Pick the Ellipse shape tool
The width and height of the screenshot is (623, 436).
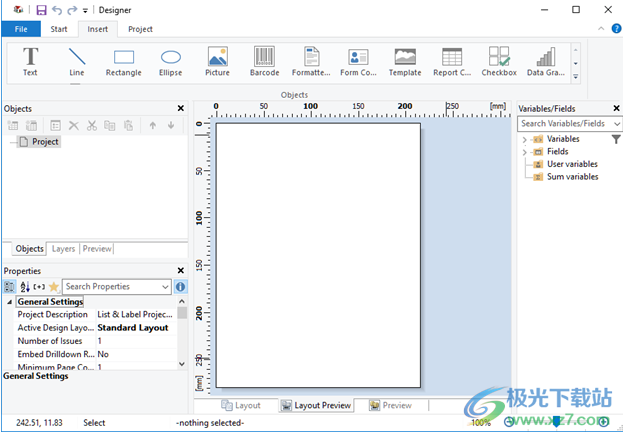[x=171, y=61]
